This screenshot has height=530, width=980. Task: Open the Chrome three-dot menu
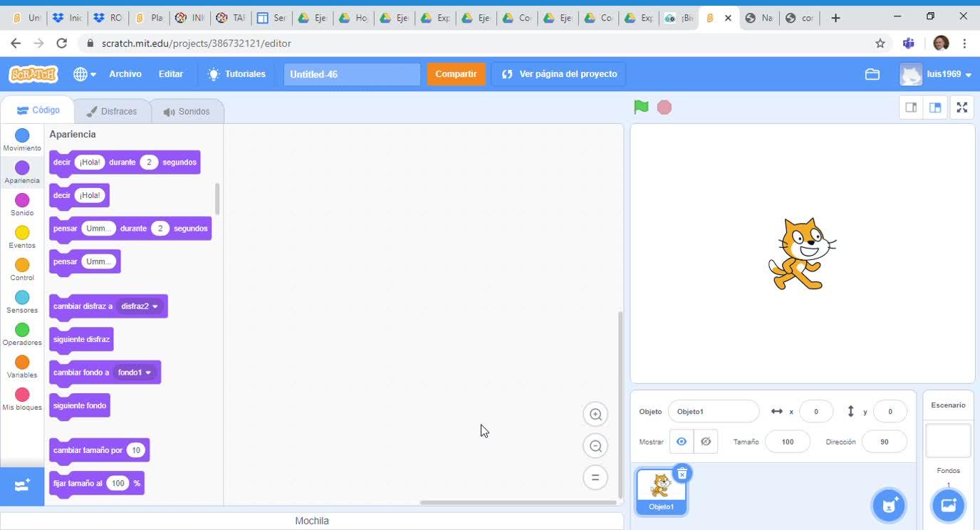[964, 43]
